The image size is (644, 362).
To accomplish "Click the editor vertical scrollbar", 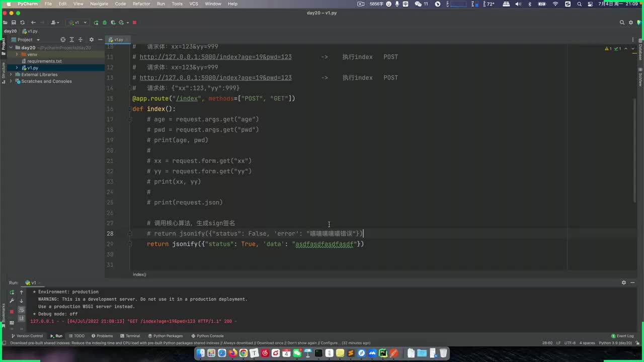I will tap(635, 151).
